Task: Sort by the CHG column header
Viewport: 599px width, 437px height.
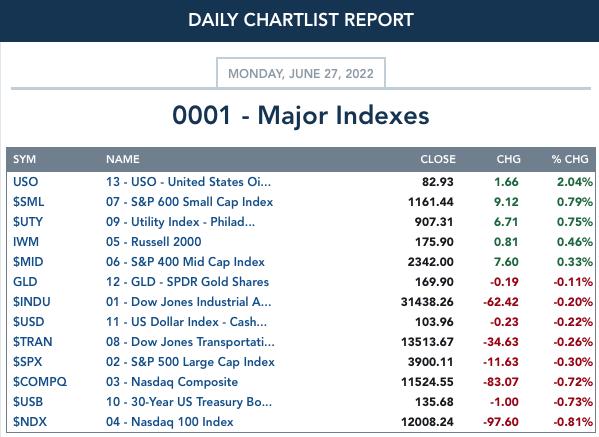Action: tap(508, 159)
